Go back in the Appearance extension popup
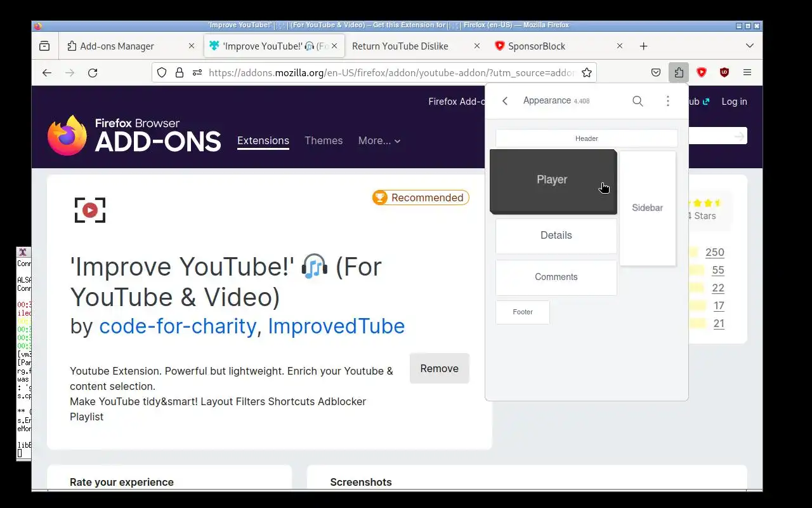This screenshot has height=508, width=812. (x=505, y=101)
